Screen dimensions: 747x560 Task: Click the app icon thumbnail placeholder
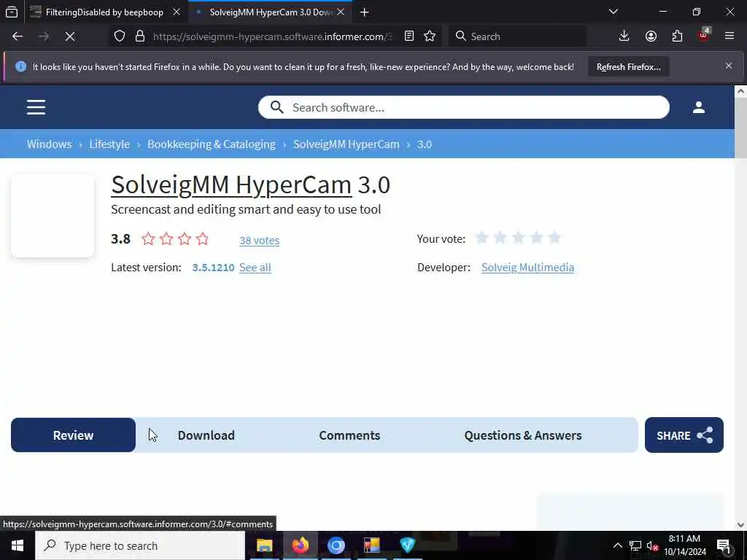[x=53, y=216]
